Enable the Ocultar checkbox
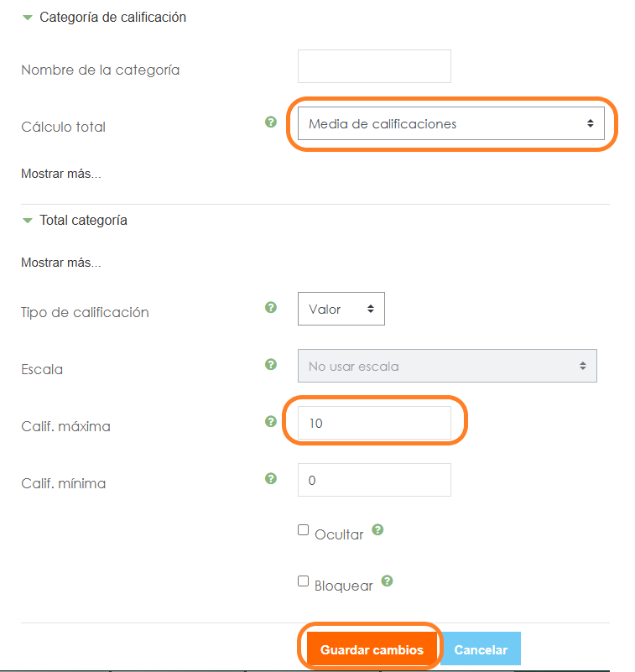The width and height of the screenshot is (635, 672). [x=304, y=530]
